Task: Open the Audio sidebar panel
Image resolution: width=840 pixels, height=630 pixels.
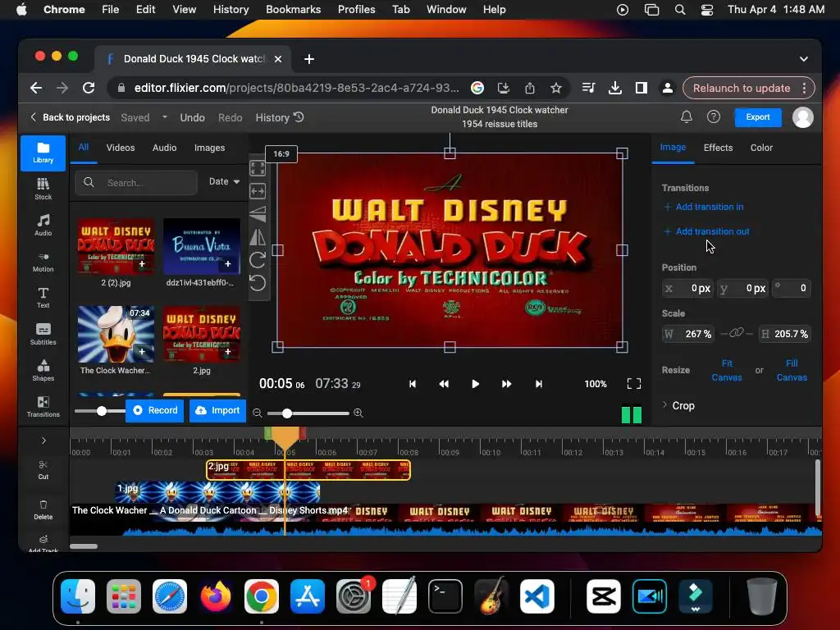Action: [43, 226]
